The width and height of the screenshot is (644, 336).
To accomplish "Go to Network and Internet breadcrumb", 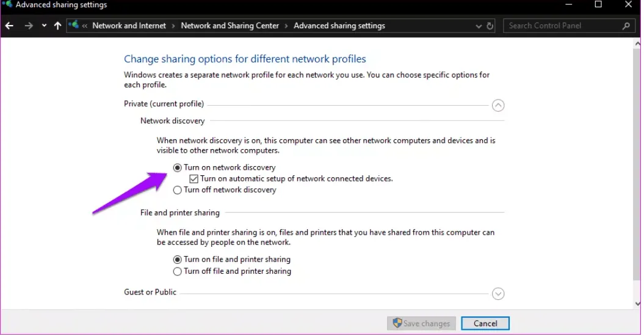I will (129, 26).
